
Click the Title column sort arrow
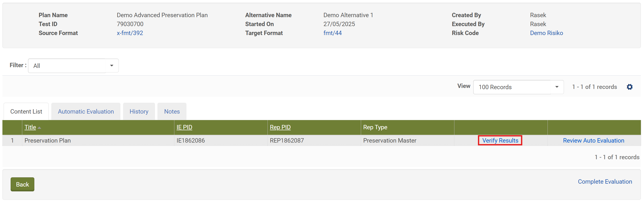coord(39,128)
